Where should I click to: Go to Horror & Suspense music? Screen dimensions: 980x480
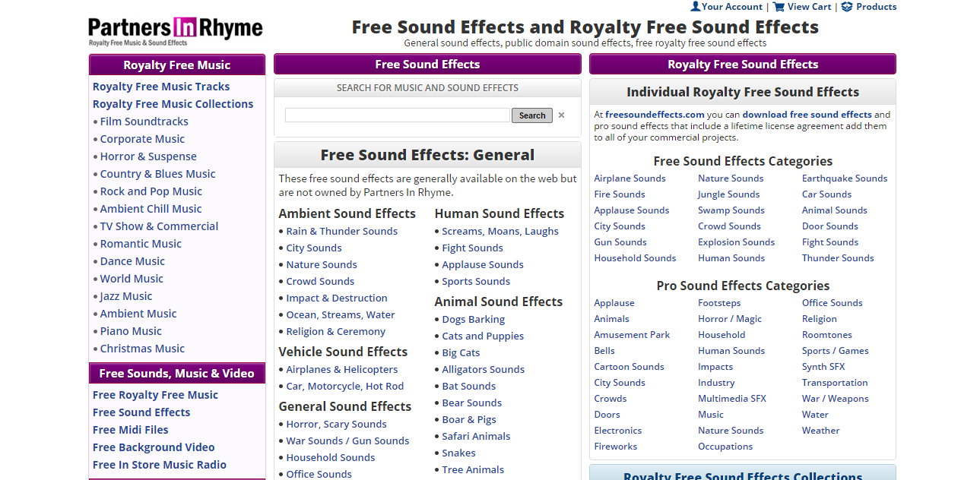tap(148, 156)
